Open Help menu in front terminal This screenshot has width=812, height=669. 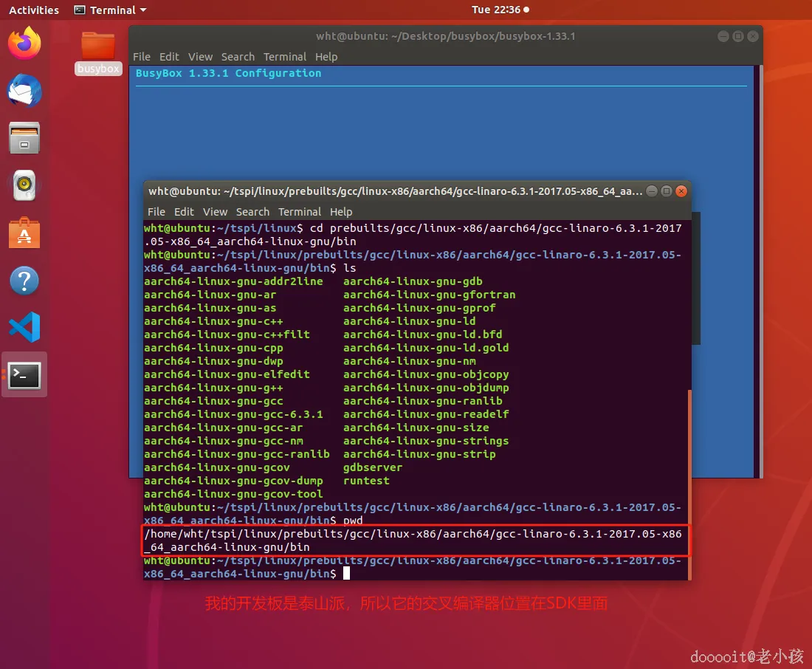341,212
